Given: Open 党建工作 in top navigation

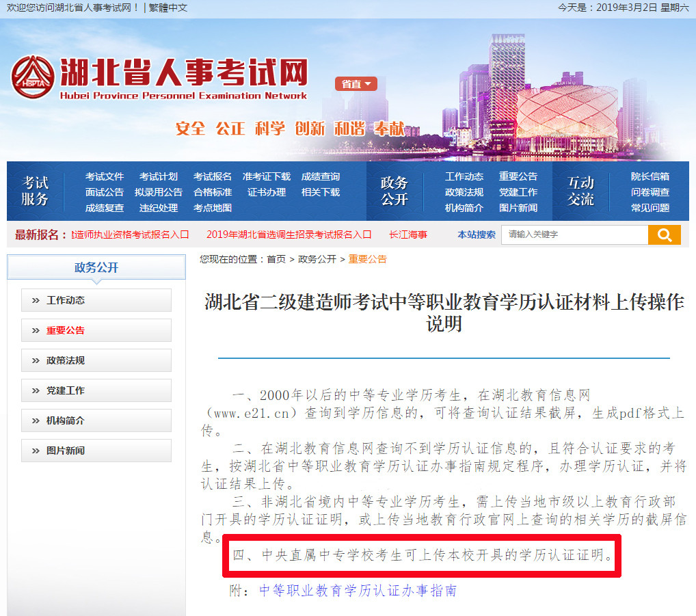Looking at the screenshot, I should [518, 192].
